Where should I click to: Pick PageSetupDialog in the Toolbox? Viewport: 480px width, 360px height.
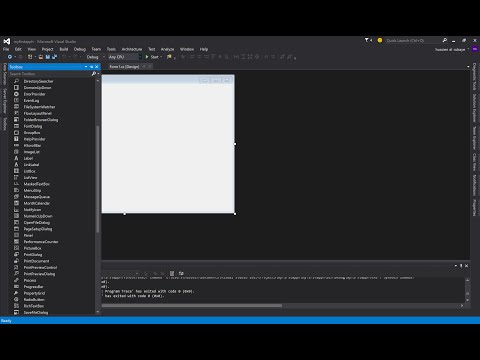click(x=38, y=229)
